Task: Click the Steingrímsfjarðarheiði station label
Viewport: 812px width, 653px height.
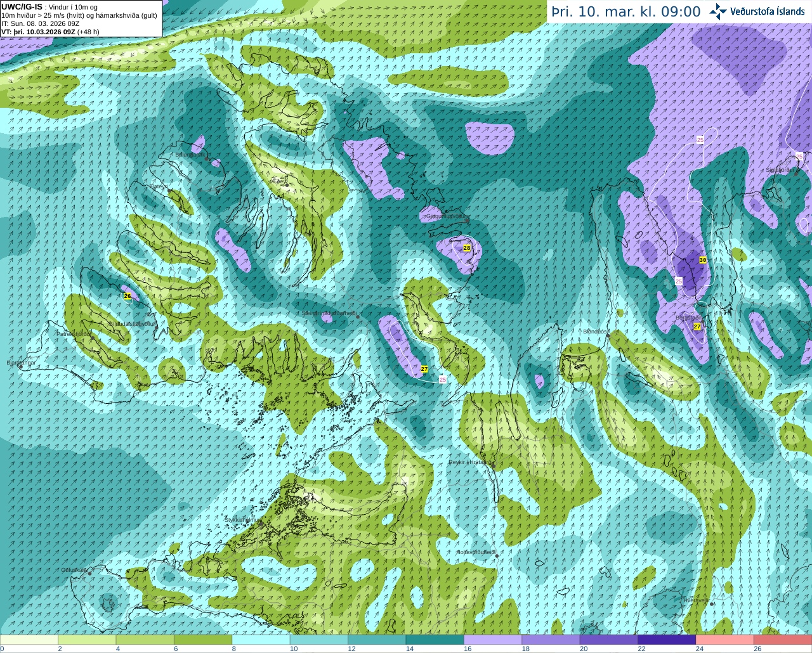Action: pyautogui.click(x=329, y=313)
